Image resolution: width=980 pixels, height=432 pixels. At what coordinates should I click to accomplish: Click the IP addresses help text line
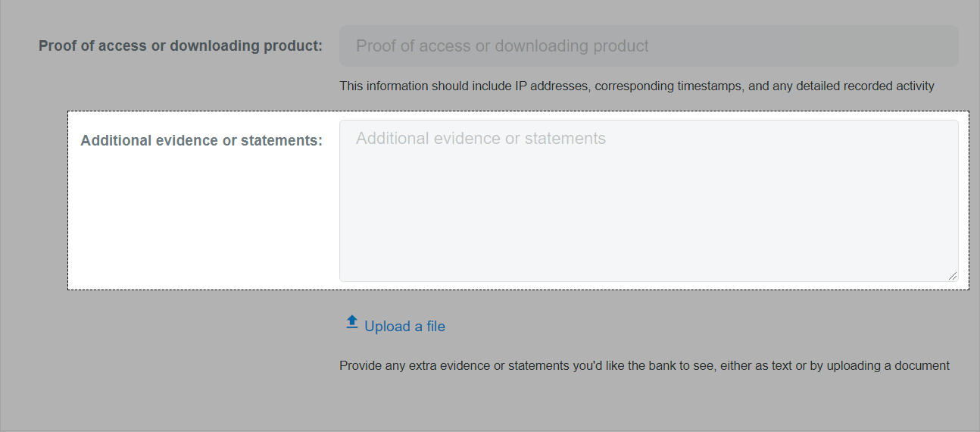point(637,86)
